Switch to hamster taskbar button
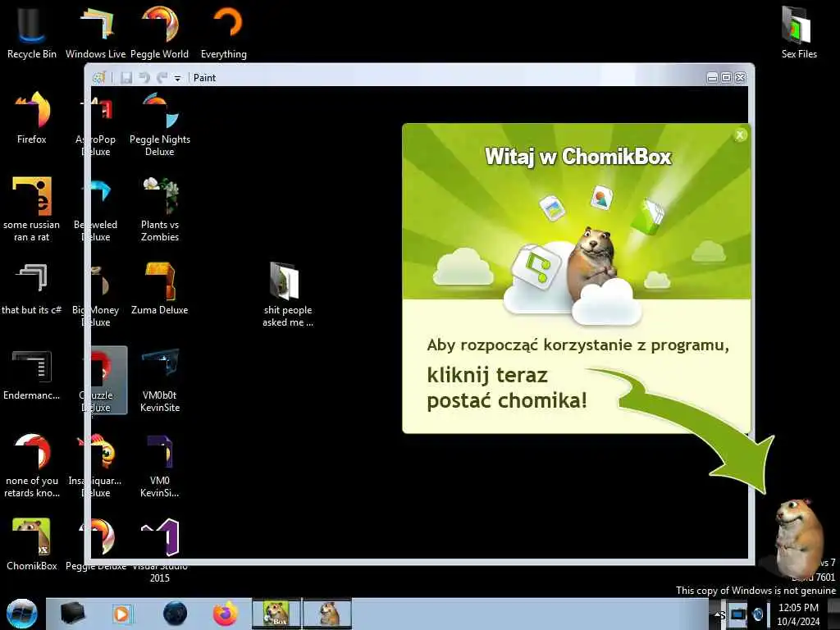Image resolution: width=840 pixels, height=630 pixels. pos(327,614)
